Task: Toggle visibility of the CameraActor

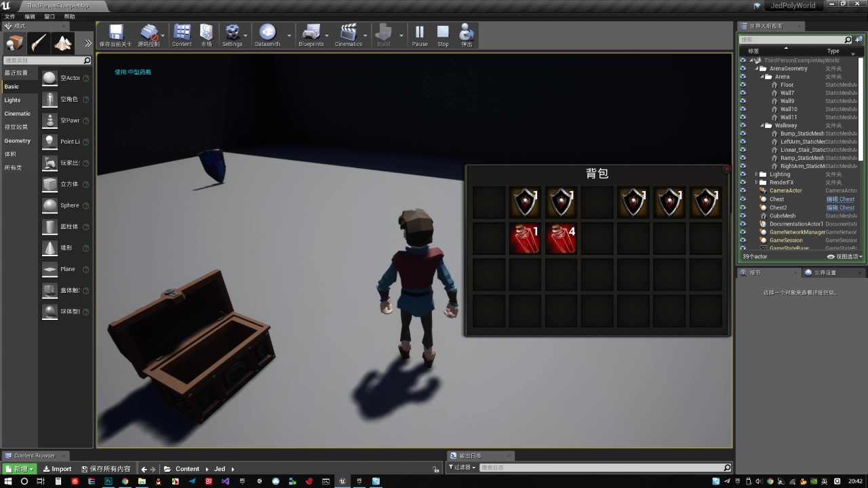Action: (x=743, y=190)
